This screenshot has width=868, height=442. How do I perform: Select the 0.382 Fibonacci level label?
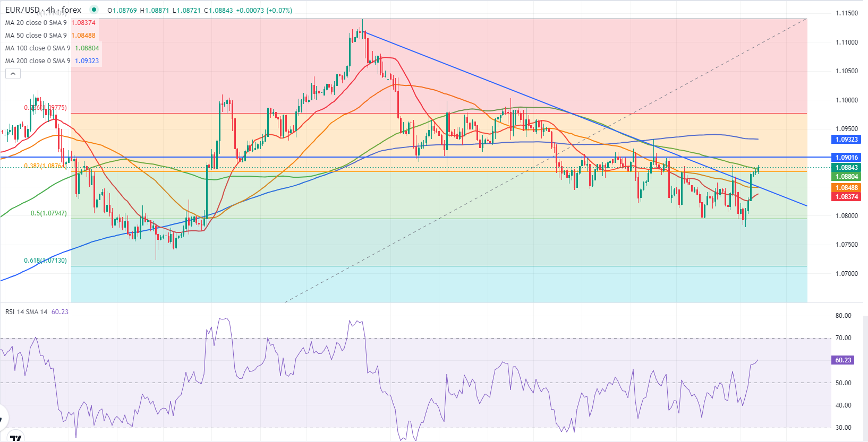[x=45, y=166]
